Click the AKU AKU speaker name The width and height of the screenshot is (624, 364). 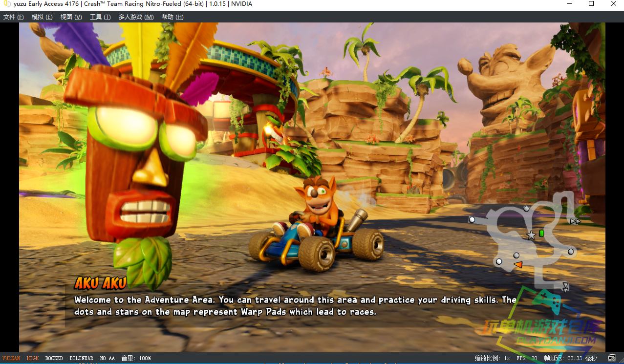tap(100, 283)
